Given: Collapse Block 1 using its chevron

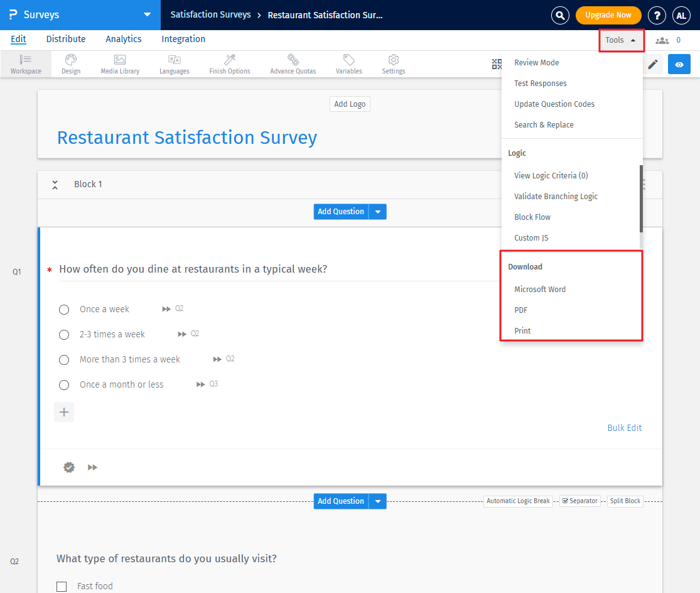Looking at the screenshot, I should [55, 184].
